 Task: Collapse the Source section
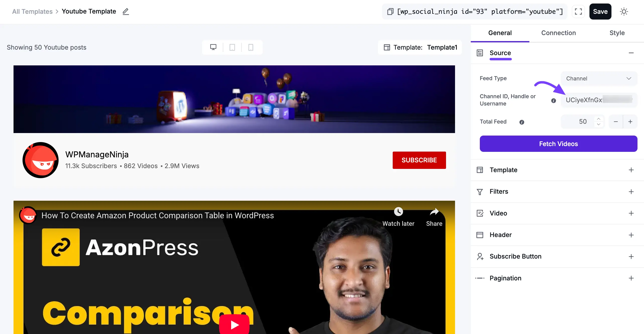coord(631,53)
